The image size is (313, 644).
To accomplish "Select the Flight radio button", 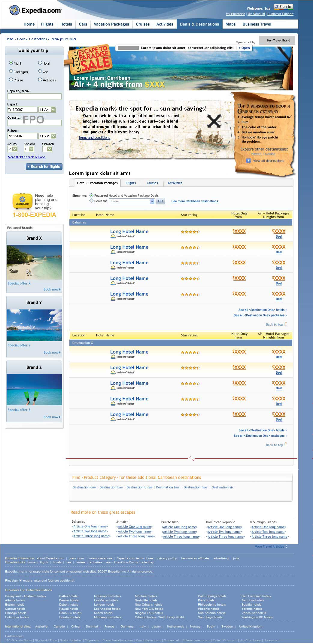I will point(11,63).
